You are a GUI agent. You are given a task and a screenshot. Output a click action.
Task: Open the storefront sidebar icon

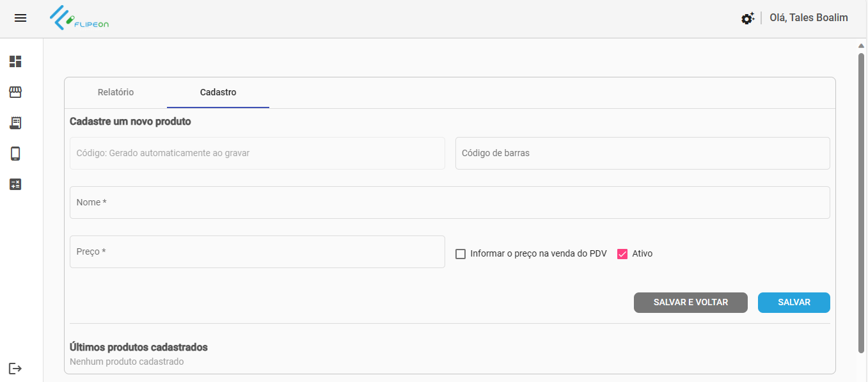coord(15,92)
